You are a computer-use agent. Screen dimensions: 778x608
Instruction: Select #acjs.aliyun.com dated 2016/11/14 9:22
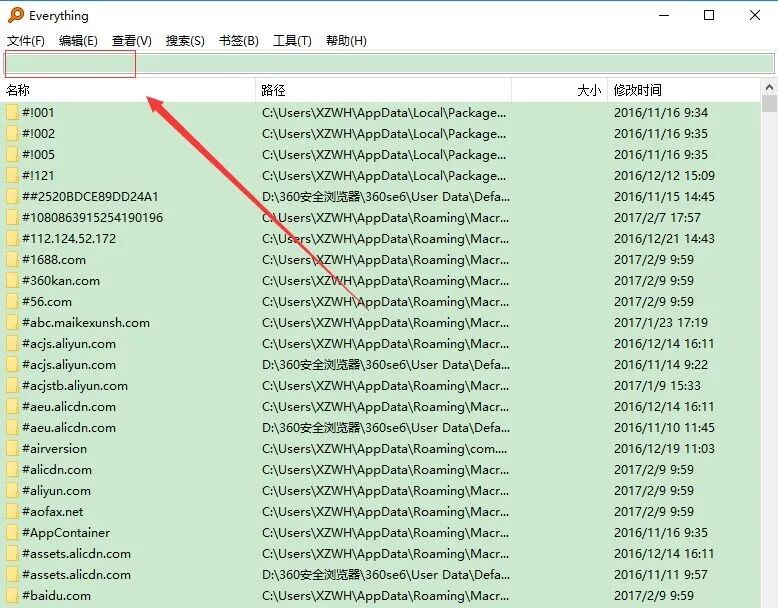pyautogui.click(x=68, y=365)
